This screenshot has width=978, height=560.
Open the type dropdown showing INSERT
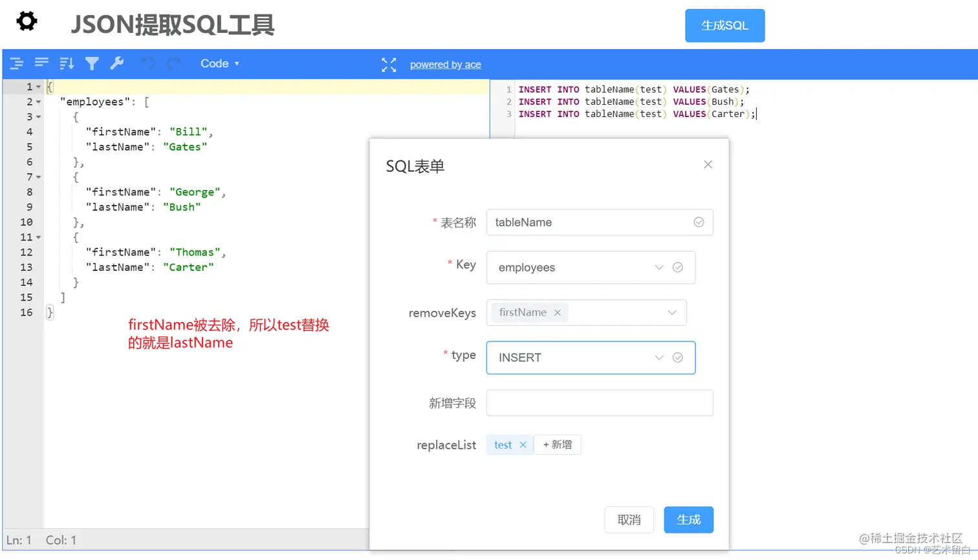click(x=591, y=358)
